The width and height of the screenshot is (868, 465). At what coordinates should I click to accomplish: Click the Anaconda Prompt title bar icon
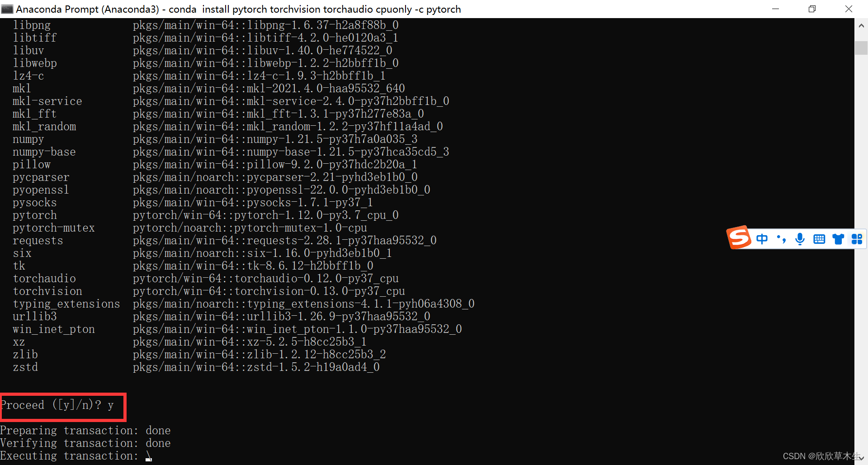(7, 9)
